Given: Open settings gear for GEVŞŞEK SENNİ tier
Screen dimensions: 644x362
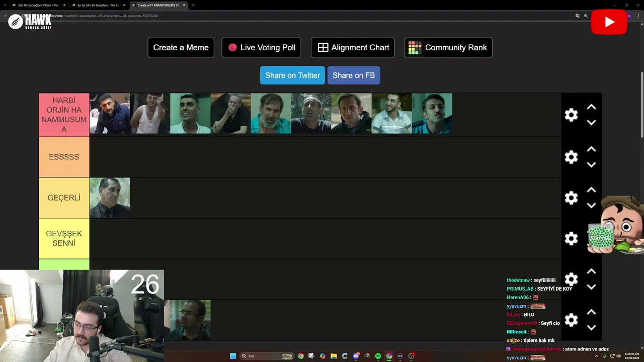Looking at the screenshot, I should click(571, 238).
